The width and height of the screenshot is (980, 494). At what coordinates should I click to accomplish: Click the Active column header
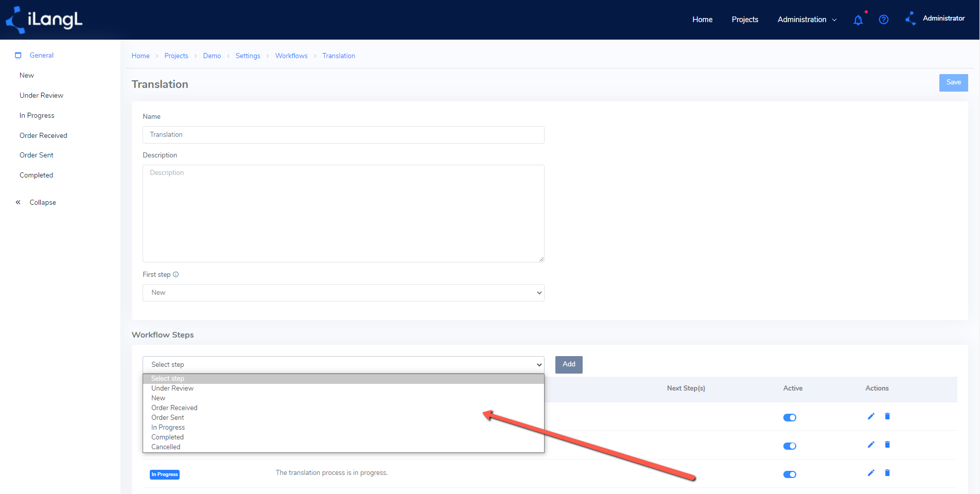point(793,389)
